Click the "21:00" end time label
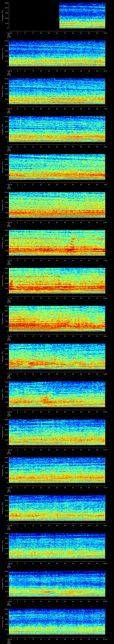Screen dimensions: 114x644 pos(105,639)
